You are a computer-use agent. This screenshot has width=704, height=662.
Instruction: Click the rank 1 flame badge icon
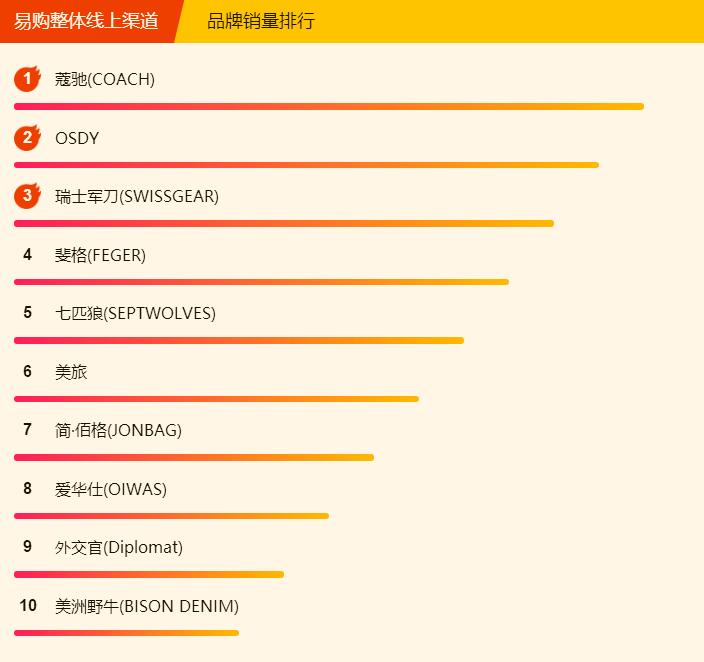coord(27,79)
